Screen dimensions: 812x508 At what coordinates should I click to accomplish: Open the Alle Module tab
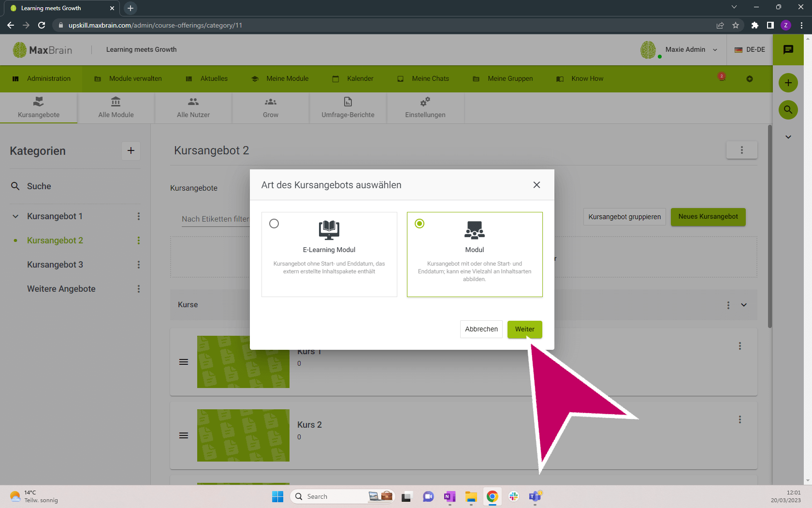116,108
